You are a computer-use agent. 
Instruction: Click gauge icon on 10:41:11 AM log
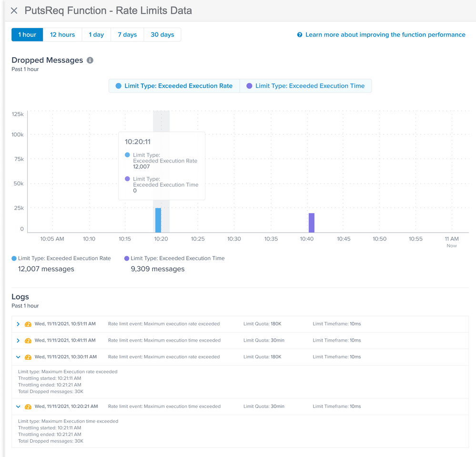coord(28,341)
